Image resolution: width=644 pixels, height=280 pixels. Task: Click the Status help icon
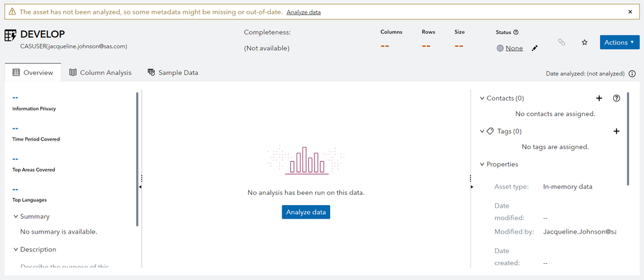point(516,32)
